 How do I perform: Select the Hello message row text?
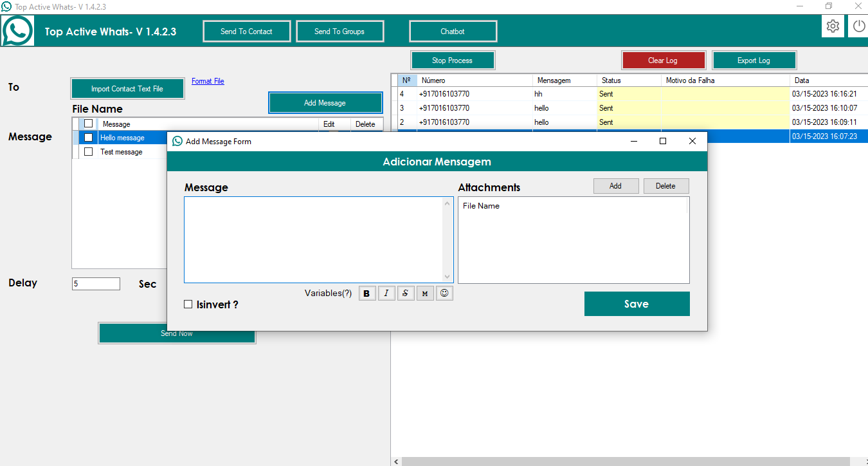[x=122, y=138]
